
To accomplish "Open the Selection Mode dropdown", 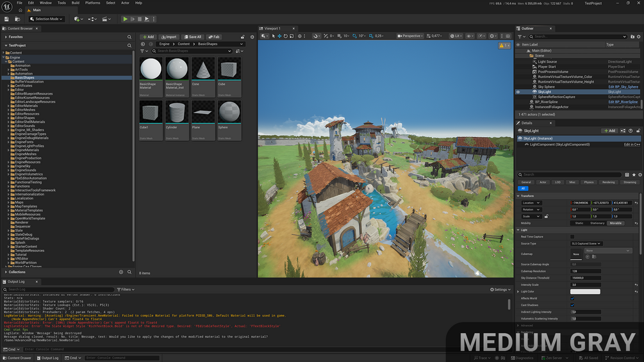I will pyautogui.click(x=46, y=19).
